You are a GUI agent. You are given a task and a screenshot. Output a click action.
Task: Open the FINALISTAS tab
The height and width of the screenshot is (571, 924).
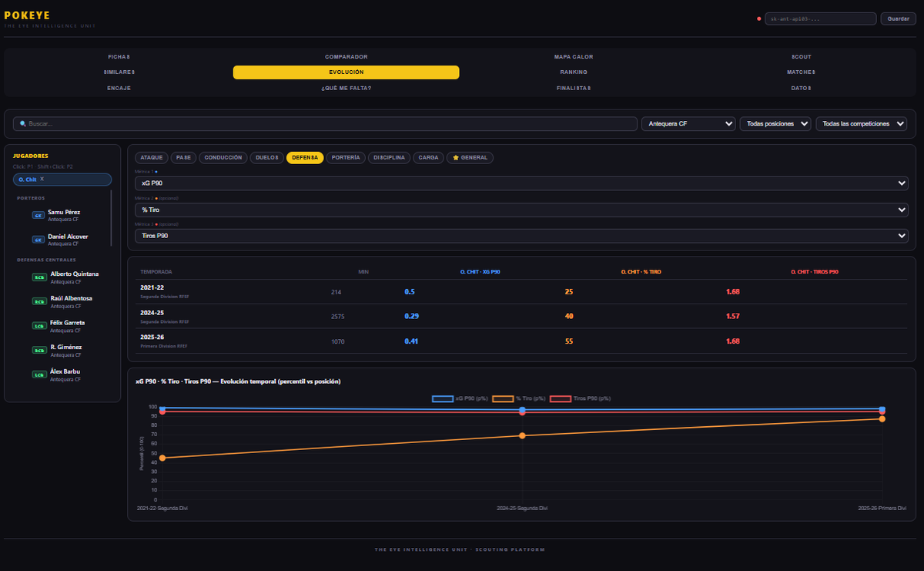[x=574, y=88]
